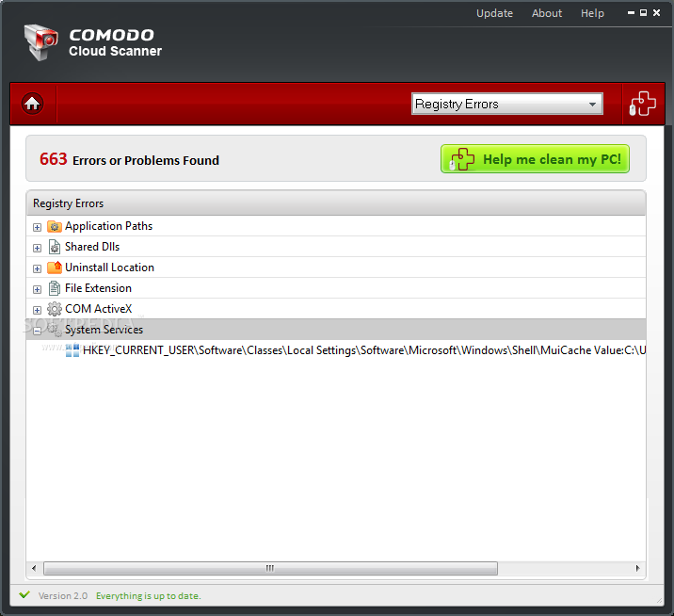Click the scroll right arrow
The height and width of the screenshot is (616, 674).
coord(638,568)
